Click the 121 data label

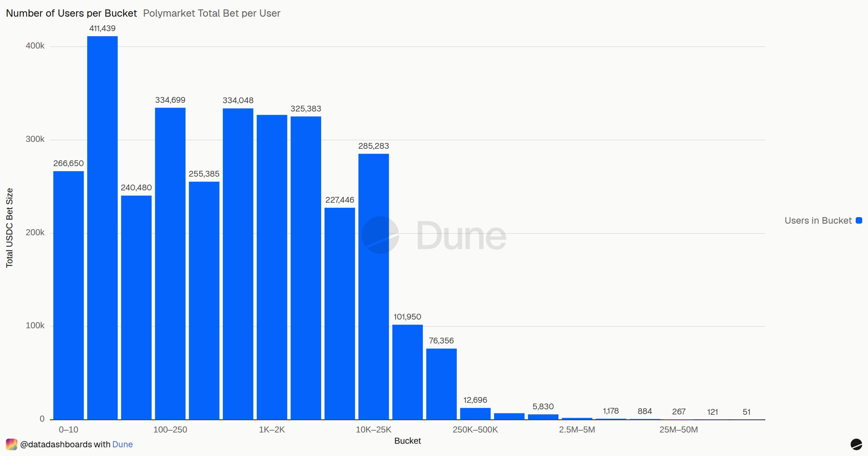[x=712, y=412]
